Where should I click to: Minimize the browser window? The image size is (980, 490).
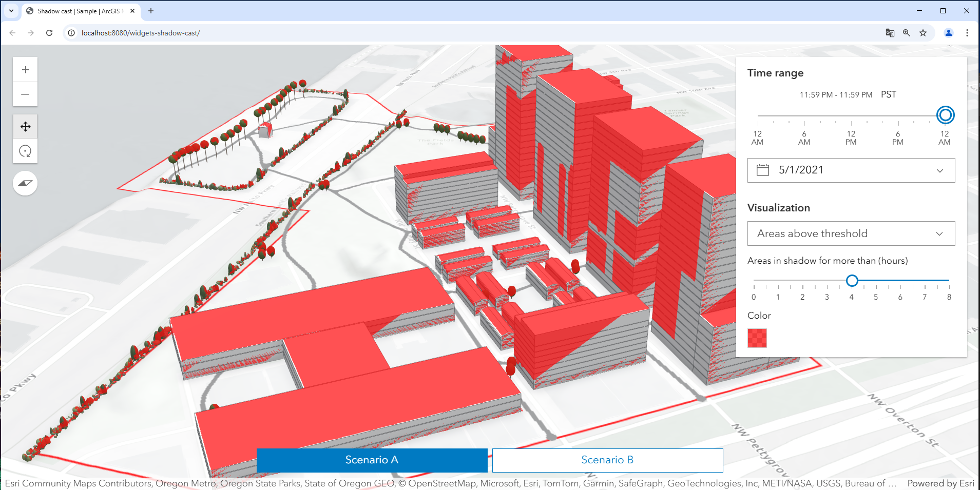919,11
